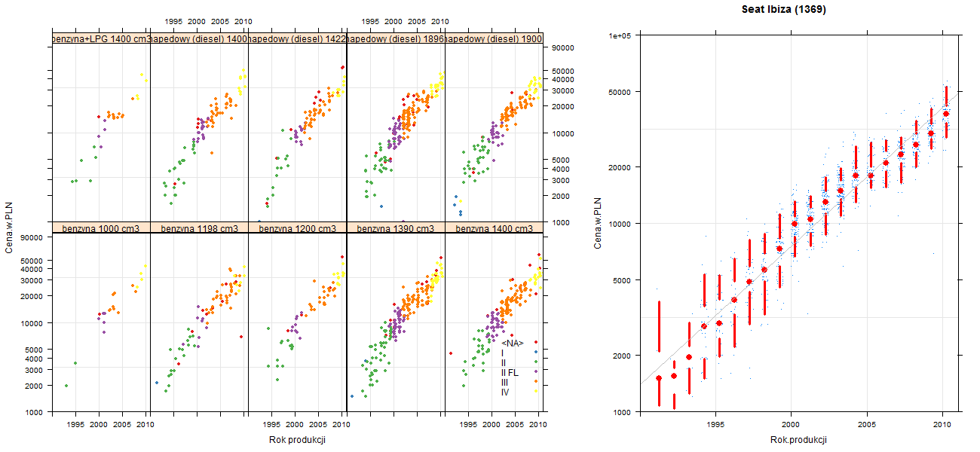Pick the green legend dot beside 'II'
The width and height of the screenshot is (980, 452).
coord(535,362)
